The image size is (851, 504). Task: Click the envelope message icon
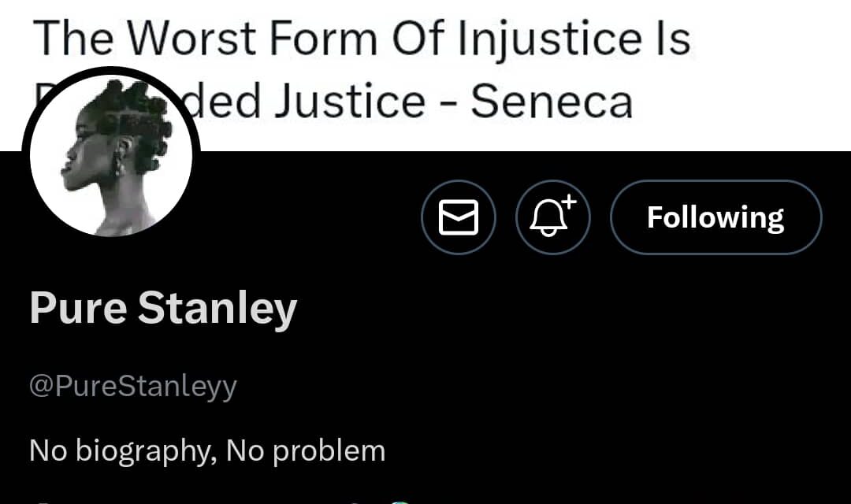click(x=458, y=217)
